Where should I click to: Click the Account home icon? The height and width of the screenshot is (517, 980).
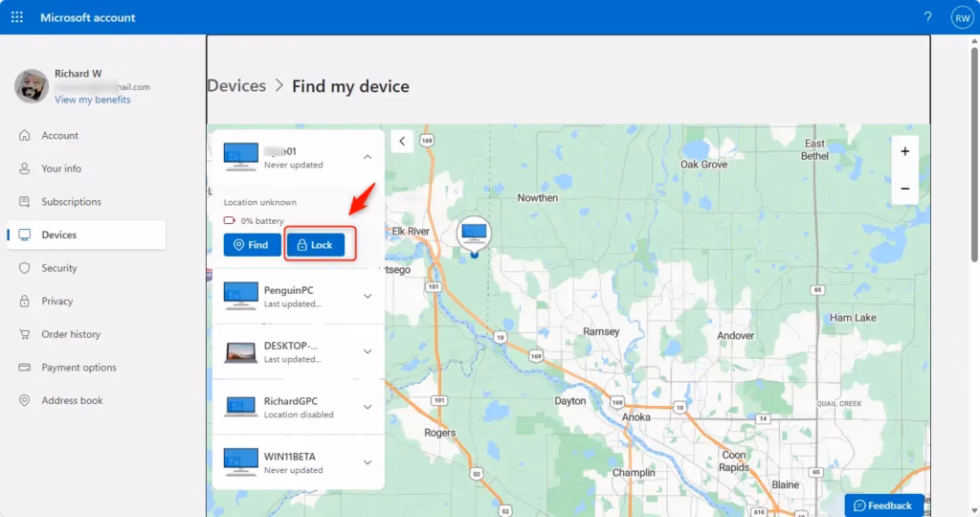tap(24, 135)
